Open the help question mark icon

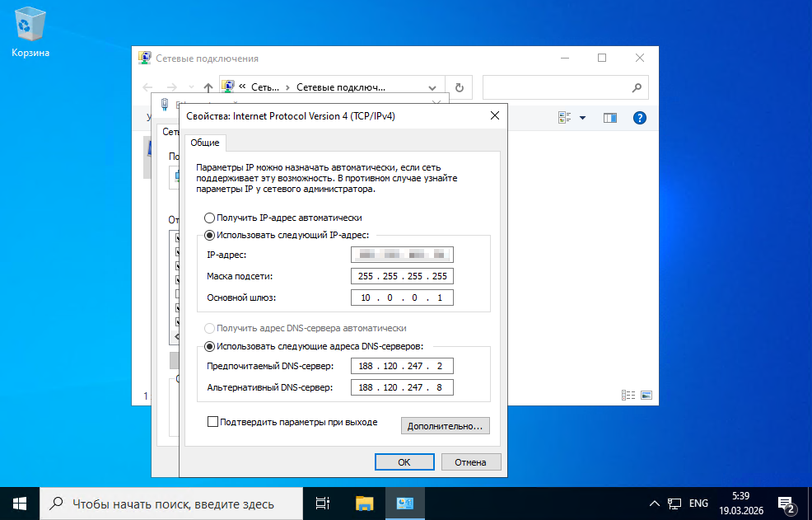pyautogui.click(x=640, y=118)
